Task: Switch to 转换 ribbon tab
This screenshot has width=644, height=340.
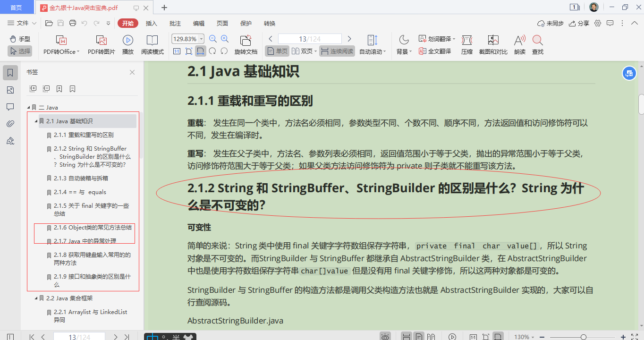Action: click(x=270, y=23)
